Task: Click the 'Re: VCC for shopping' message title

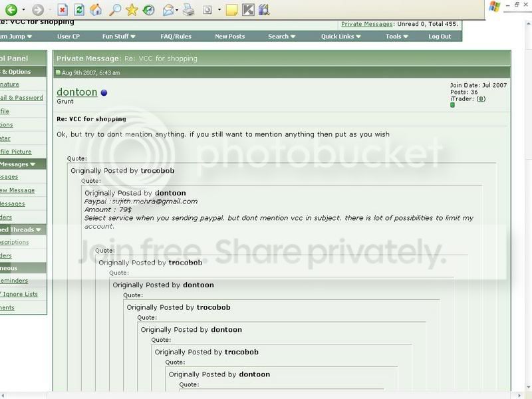Action: click(x=91, y=119)
